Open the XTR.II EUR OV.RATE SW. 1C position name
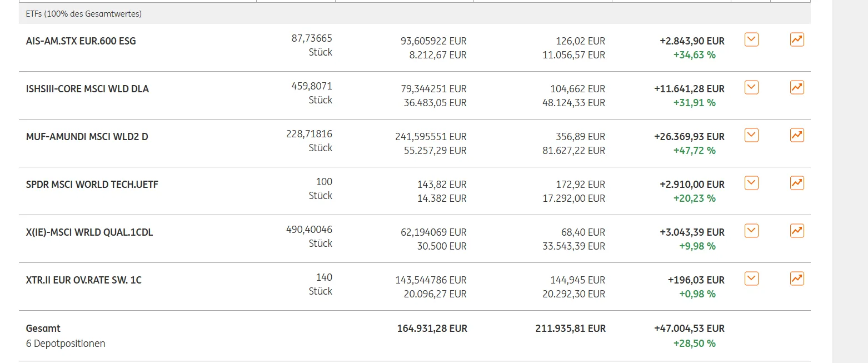 (x=83, y=280)
